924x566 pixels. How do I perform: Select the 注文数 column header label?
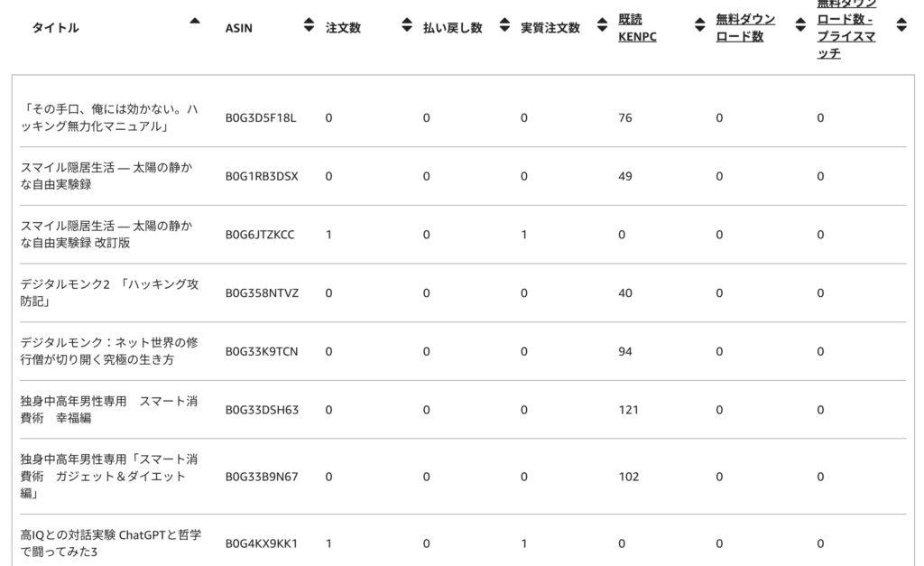pos(343,28)
